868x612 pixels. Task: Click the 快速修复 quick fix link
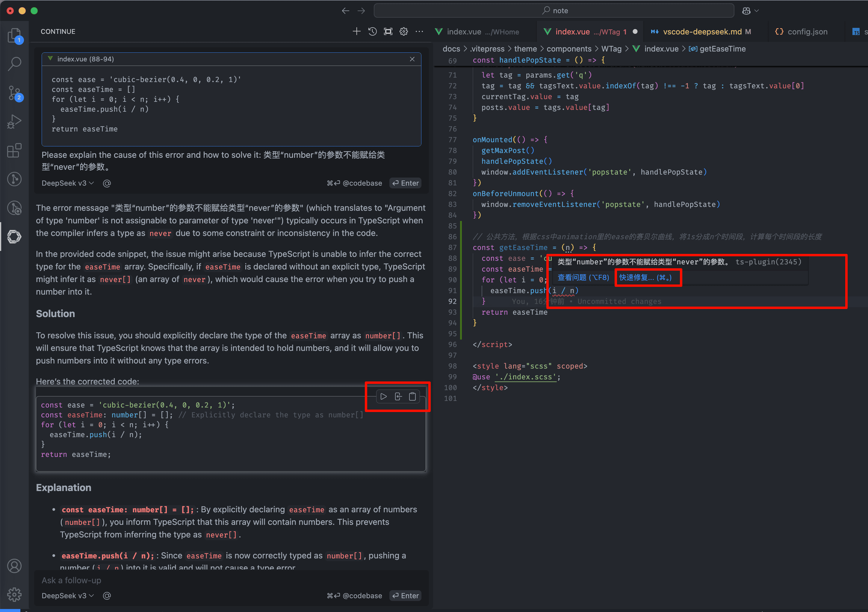[645, 278]
